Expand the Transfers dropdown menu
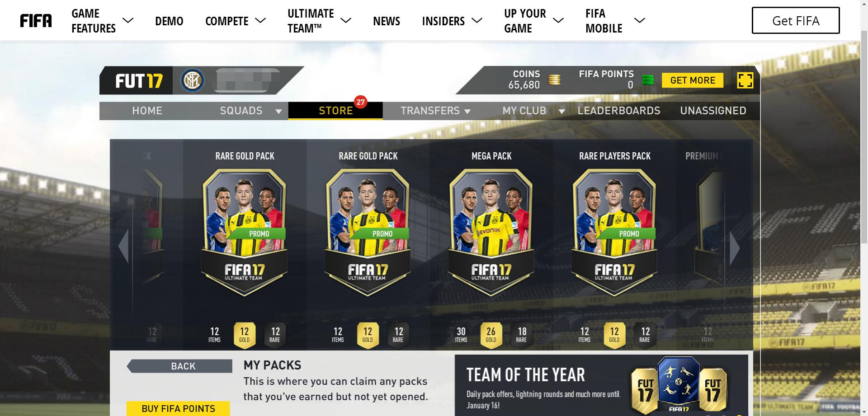 467,112
